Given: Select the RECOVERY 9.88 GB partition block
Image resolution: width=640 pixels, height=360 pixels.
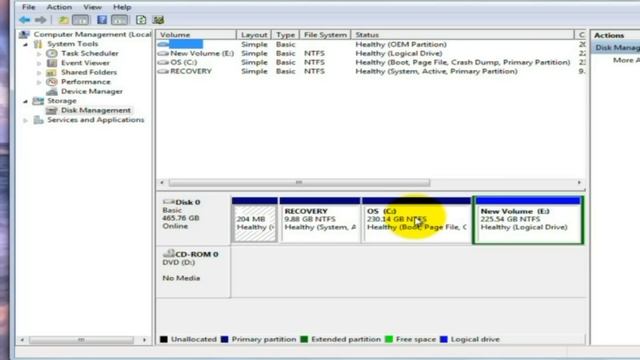Looking at the screenshot, I should (320, 220).
